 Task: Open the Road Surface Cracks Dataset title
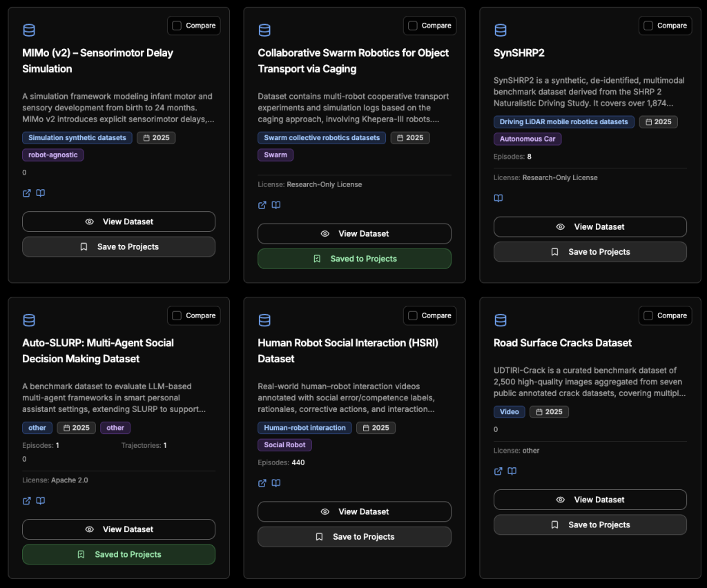pos(562,343)
